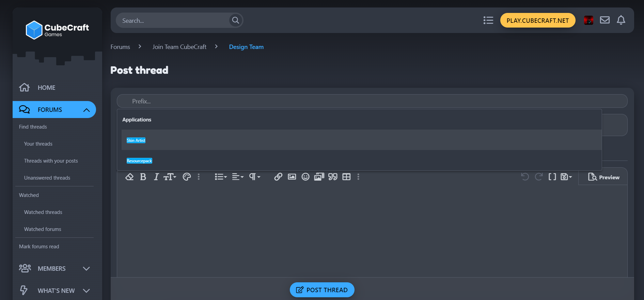Open MEMBERS sidebar item

51,268
